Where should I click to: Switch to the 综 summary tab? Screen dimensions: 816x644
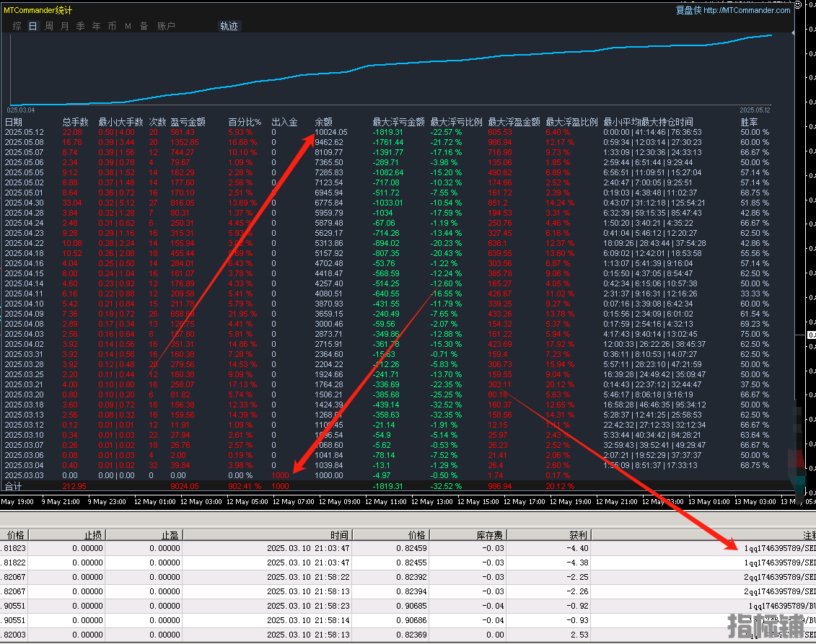pos(17,26)
